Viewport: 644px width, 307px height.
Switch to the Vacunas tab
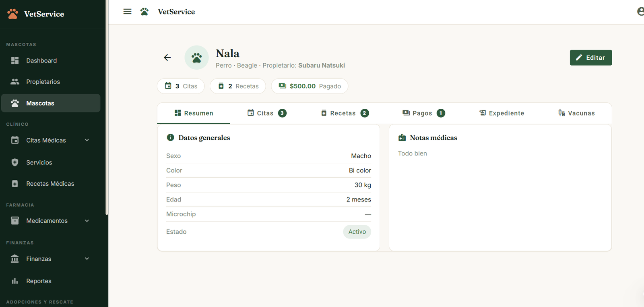[x=576, y=113]
